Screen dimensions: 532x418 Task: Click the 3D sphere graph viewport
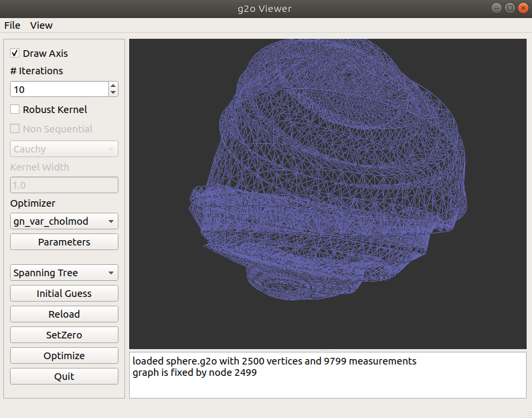point(328,194)
